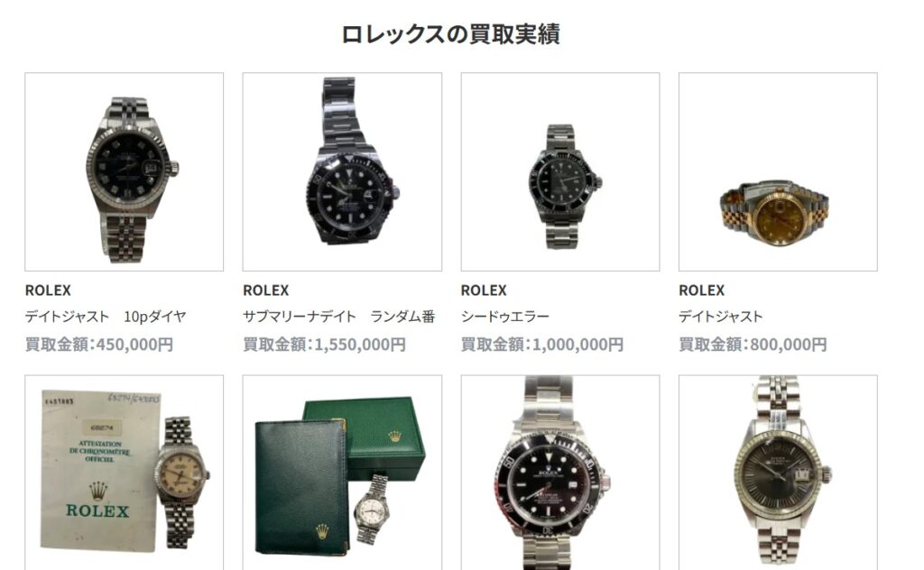Image resolution: width=924 pixels, height=570 pixels.
Task: Click the 買取金額:800,000円 price text
Action: [753, 344]
